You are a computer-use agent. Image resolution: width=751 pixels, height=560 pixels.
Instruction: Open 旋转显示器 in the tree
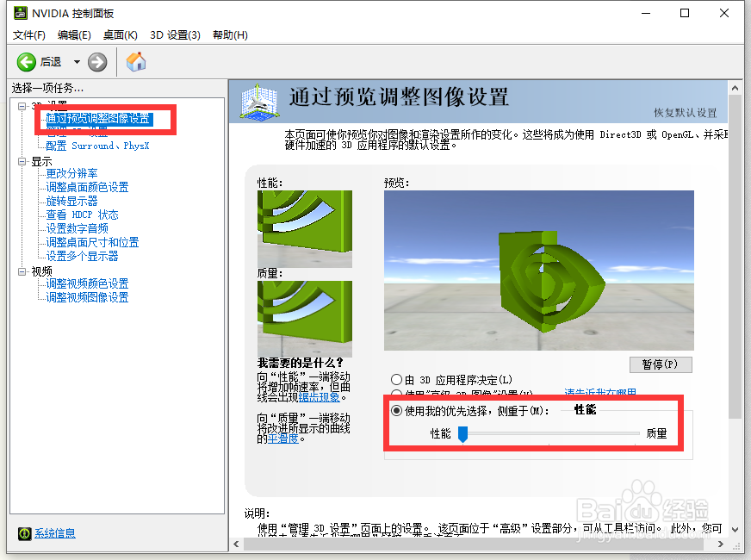[71, 202]
